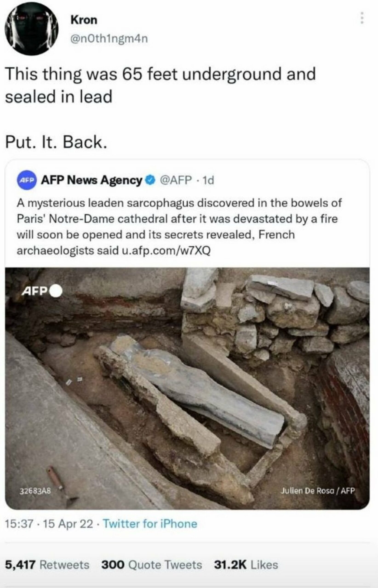This screenshot has width=378, height=588.
Task: Open the Twitter for iPhone source link
Action: click(x=150, y=524)
